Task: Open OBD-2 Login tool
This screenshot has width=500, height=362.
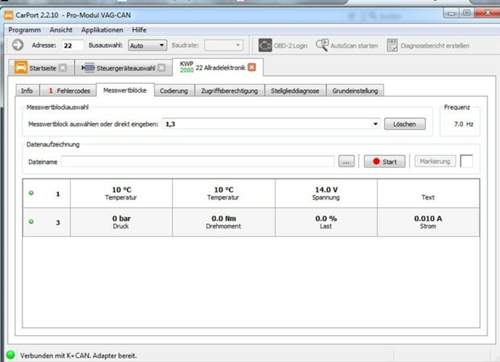Action: [x=283, y=45]
